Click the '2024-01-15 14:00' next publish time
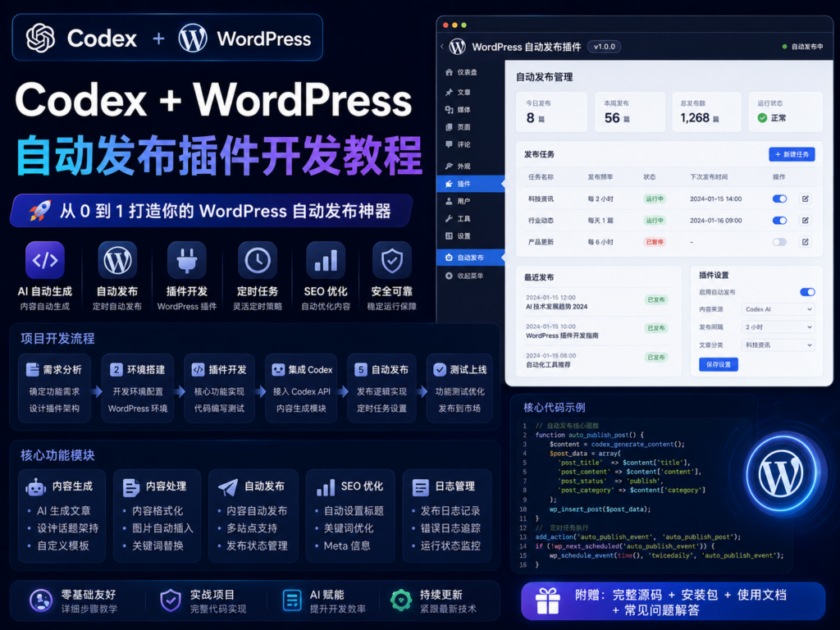840x630 pixels. pyautogui.click(x=715, y=199)
